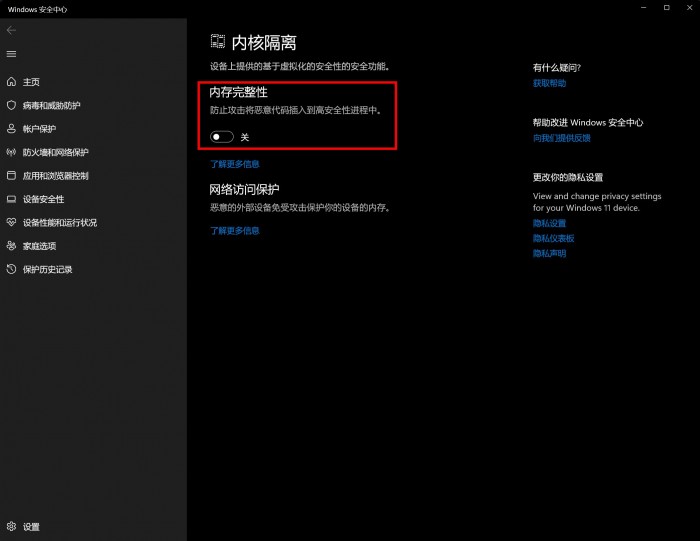Open the hamburger navigation menu
This screenshot has width=700, height=541.
click(x=12, y=54)
